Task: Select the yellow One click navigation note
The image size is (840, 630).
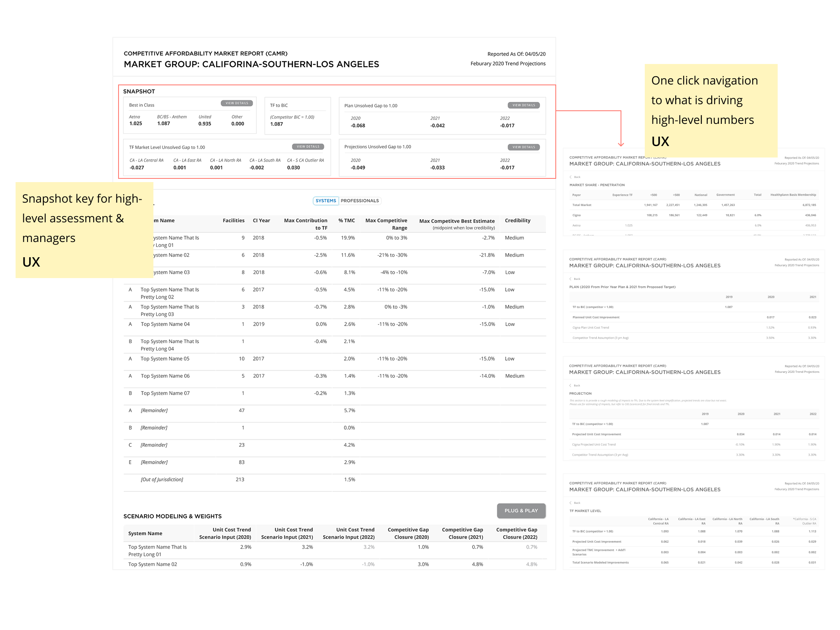Action: coord(710,110)
